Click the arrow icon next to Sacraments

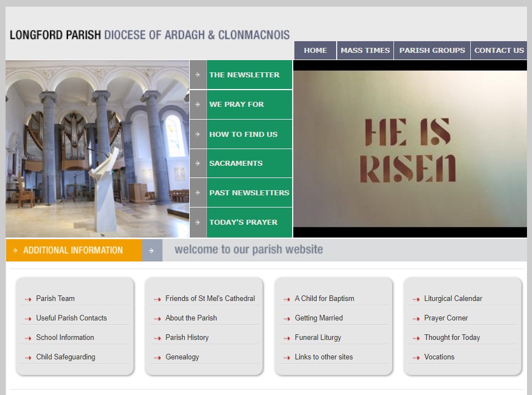[x=198, y=163]
